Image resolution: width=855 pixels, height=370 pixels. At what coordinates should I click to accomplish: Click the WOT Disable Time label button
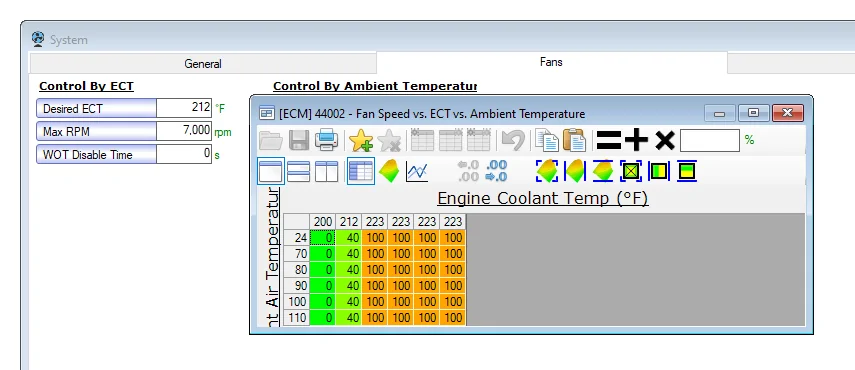pos(97,154)
